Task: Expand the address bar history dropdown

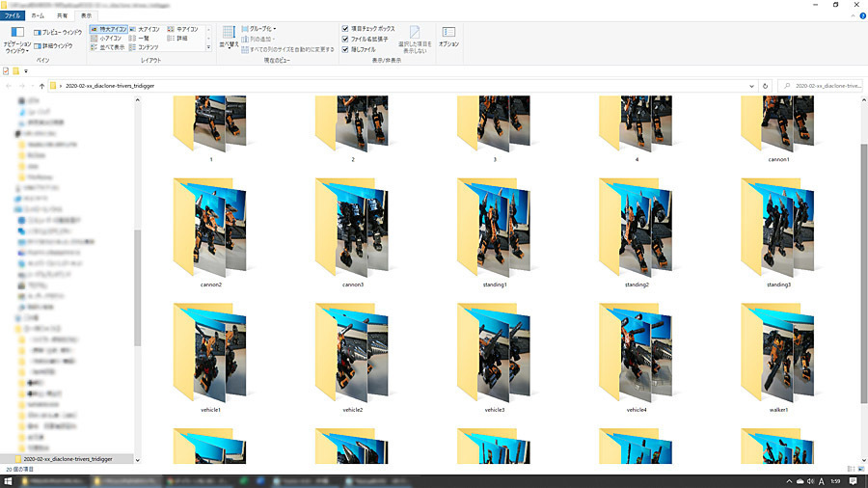Action: [x=750, y=85]
